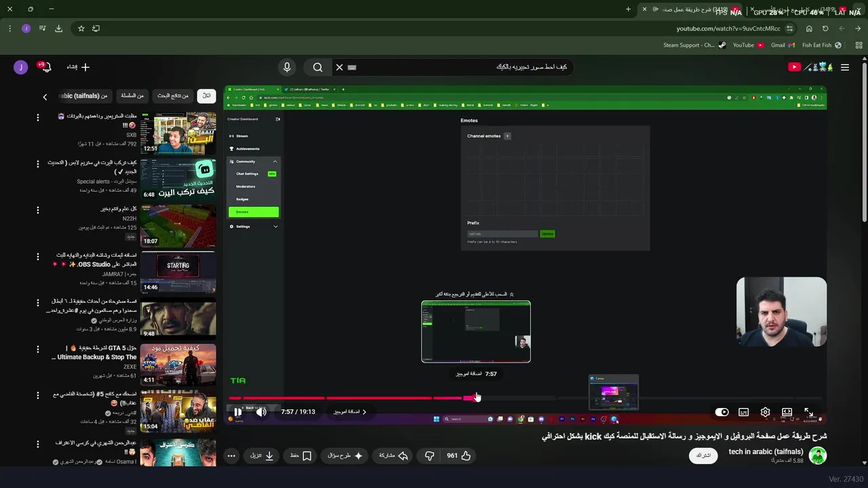Open the كيف تركب اليرت thumbnail 6:48
The height and width of the screenshot is (488, 868).
coord(178,180)
